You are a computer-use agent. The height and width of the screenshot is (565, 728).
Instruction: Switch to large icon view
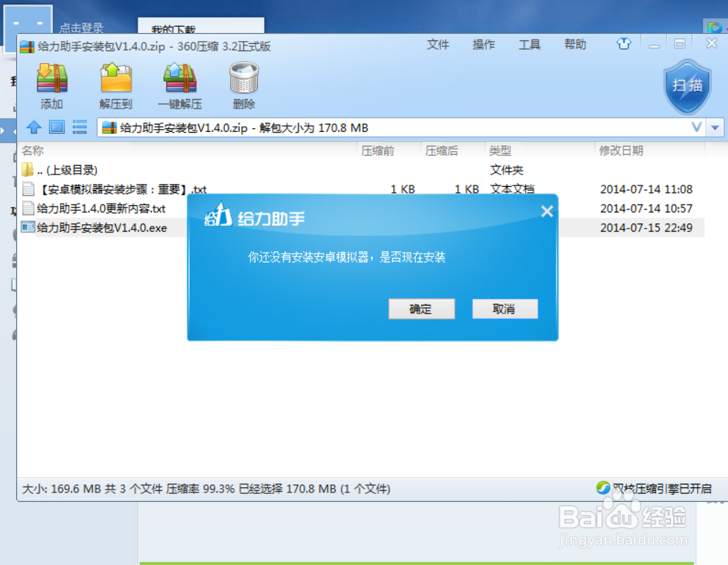[56, 127]
